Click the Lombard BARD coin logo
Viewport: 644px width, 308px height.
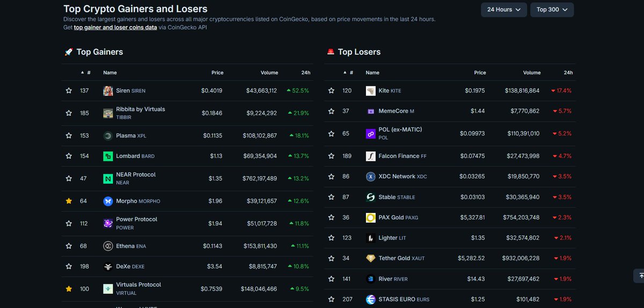pyautogui.click(x=108, y=156)
